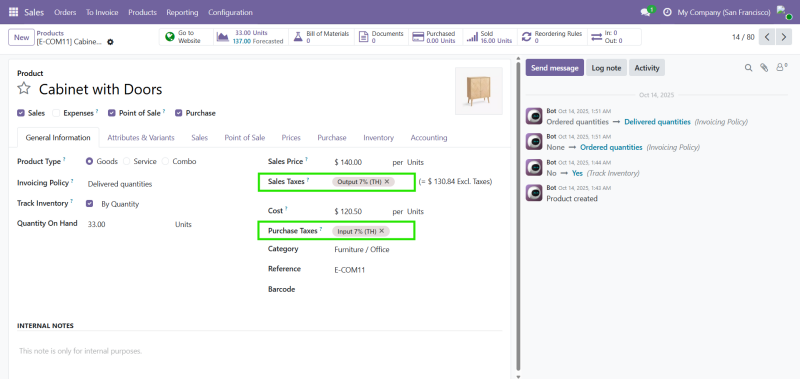Switch to the Accounting tab
The width and height of the screenshot is (800, 379).
429,138
